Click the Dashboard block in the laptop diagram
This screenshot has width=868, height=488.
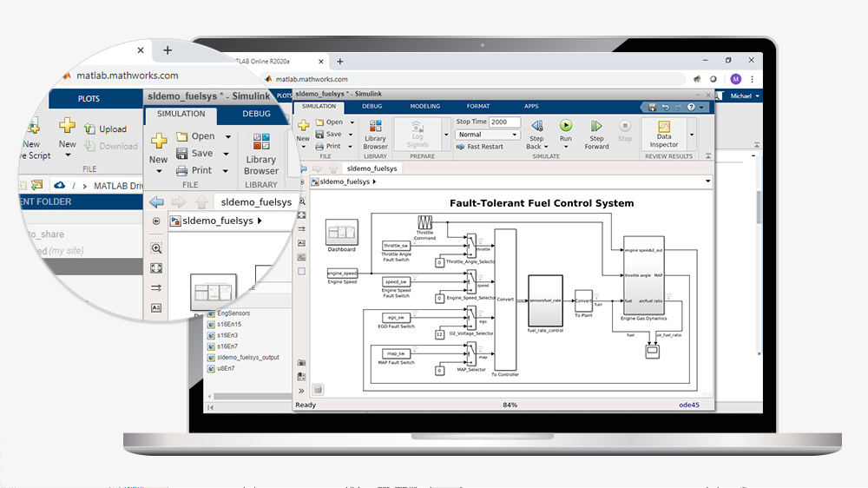[341, 233]
